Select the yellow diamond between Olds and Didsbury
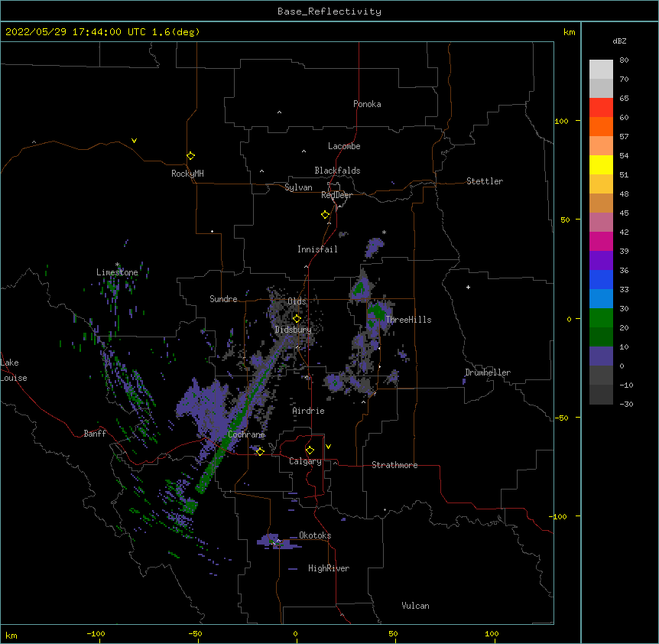The width and height of the screenshot is (659, 644). coord(297,319)
